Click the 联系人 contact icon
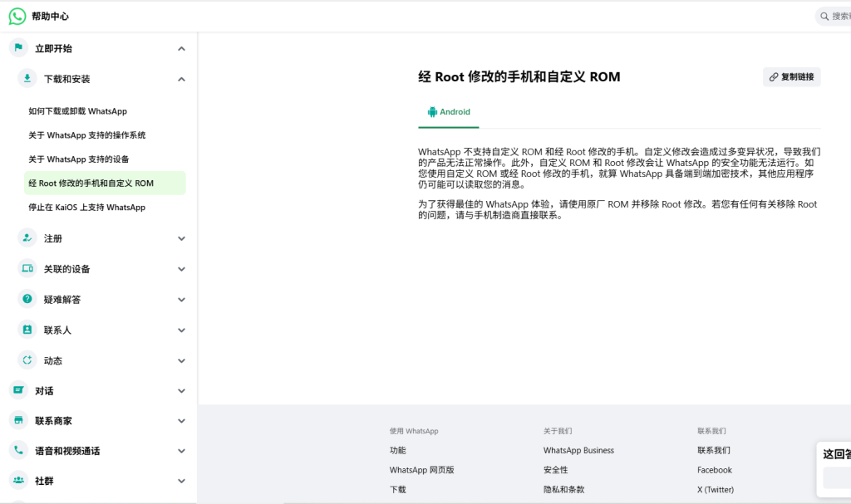851x504 pixels. point(27,330)
